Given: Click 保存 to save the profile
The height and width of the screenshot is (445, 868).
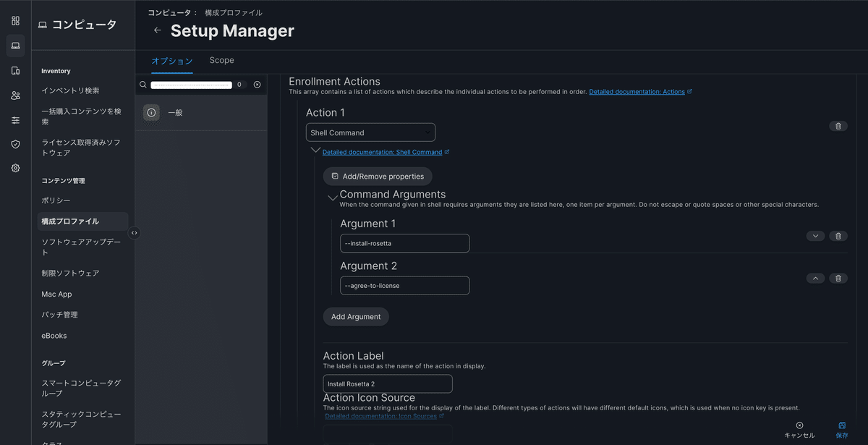Looking at the screenshot, I should pos(841,430).
